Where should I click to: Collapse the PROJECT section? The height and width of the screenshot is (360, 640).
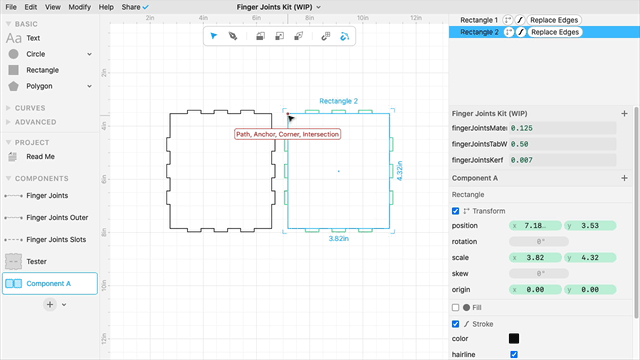tap(8, 142)
